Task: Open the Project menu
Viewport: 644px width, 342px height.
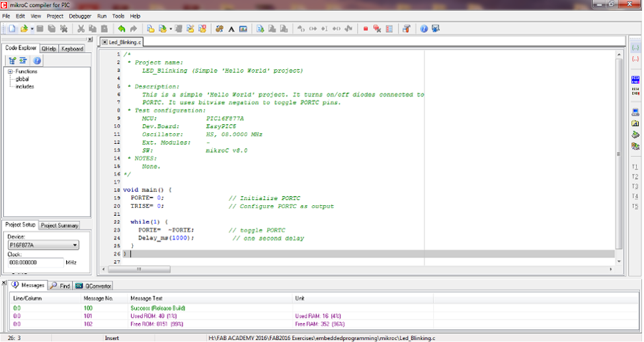Action: point(55,16)
